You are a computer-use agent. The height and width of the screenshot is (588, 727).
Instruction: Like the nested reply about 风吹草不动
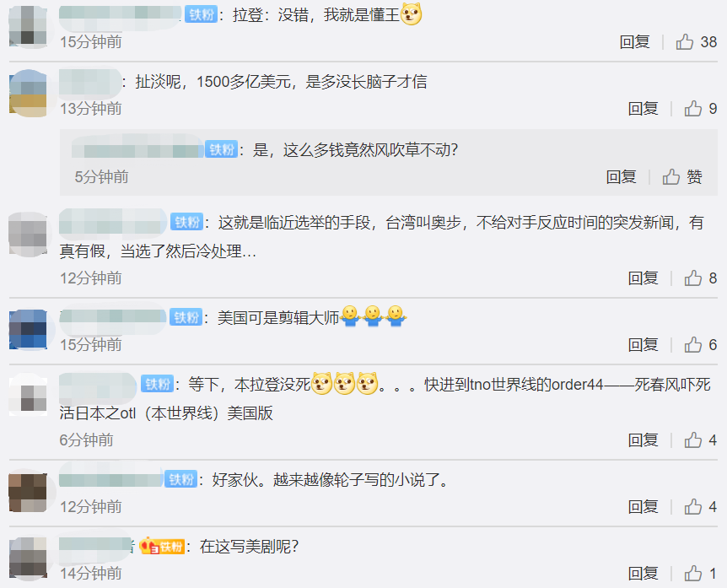[670, 176]
